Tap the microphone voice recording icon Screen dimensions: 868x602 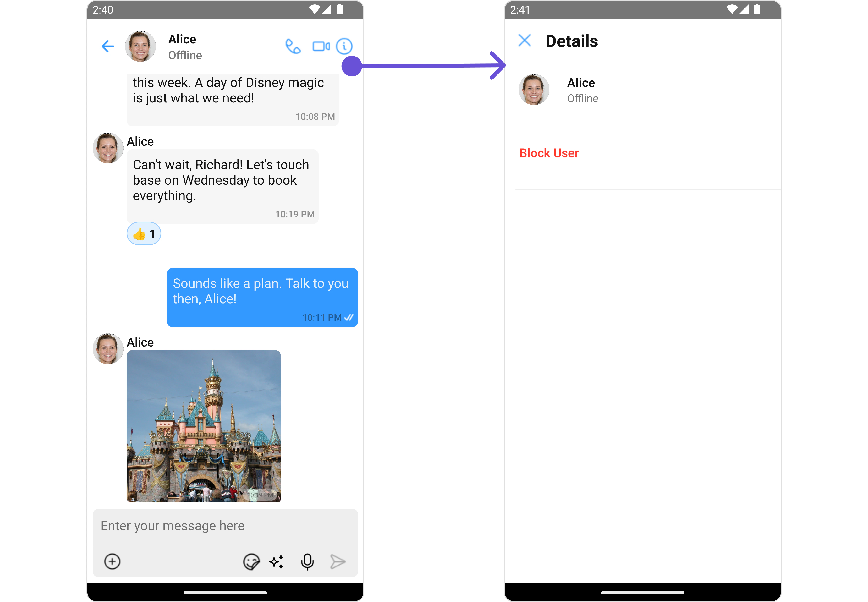click(x=307, y=562)
